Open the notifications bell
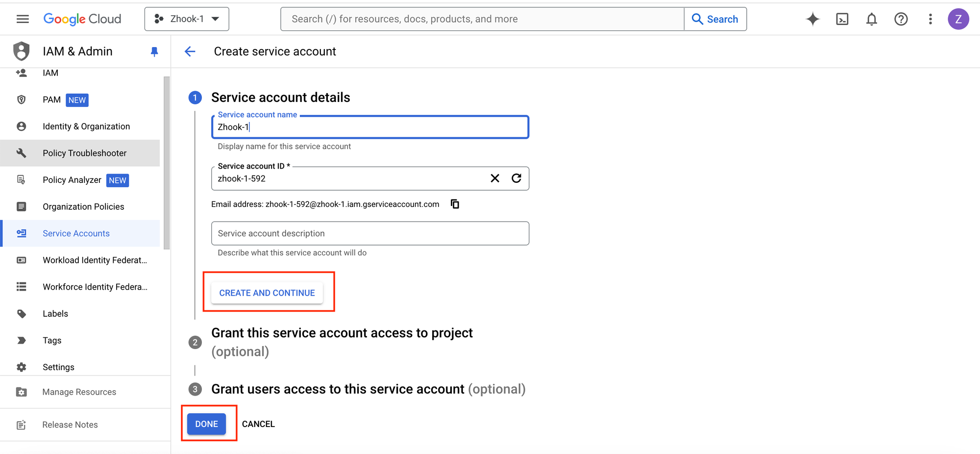This screenshot has height=454, width=980. 871,19
